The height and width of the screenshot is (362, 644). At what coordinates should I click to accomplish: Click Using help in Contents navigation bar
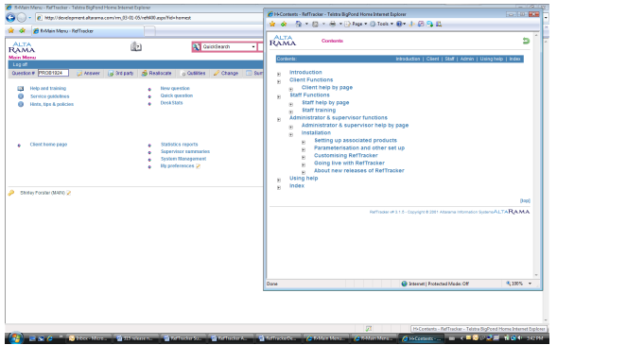pyautogui.click(x=492, y=60)
